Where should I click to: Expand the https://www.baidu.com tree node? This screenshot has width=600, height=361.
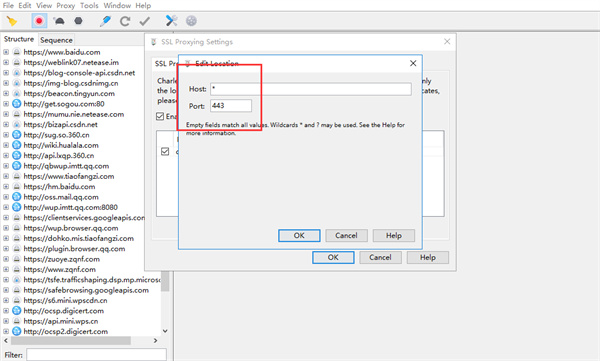pyautogui.click(x=6, y=52)
